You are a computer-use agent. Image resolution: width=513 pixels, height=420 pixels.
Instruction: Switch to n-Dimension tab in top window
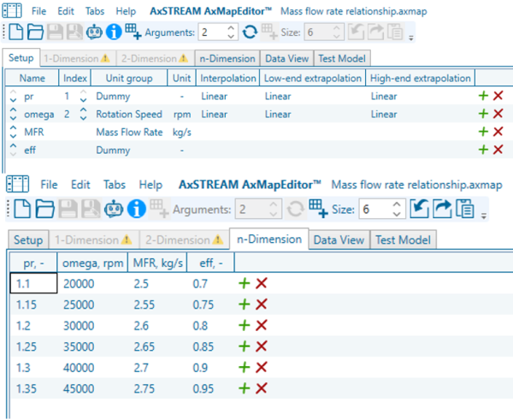[227, 59]
